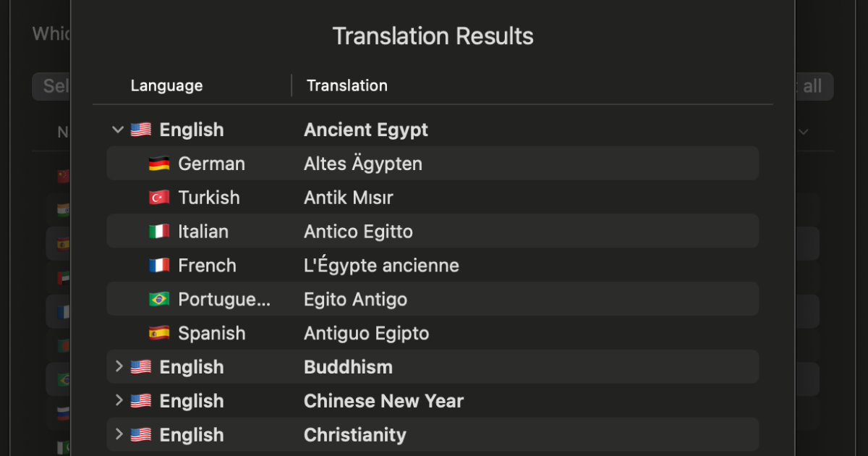The height and width of the screenshot is (456, 868).
Task: Click the Spanish flag beside Antiguo Egipto
Action: [x=161, y=333]
